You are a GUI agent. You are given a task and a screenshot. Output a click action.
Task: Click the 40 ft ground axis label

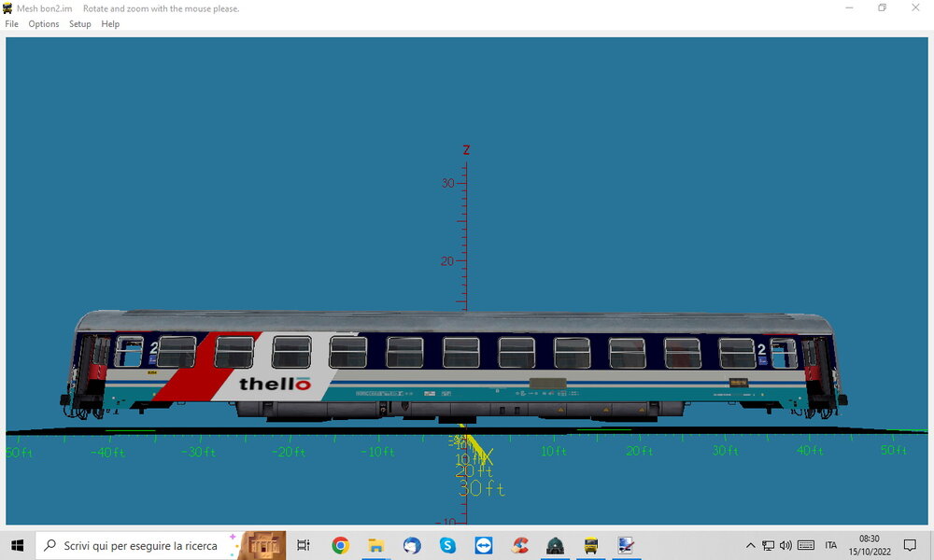[810, 451]
